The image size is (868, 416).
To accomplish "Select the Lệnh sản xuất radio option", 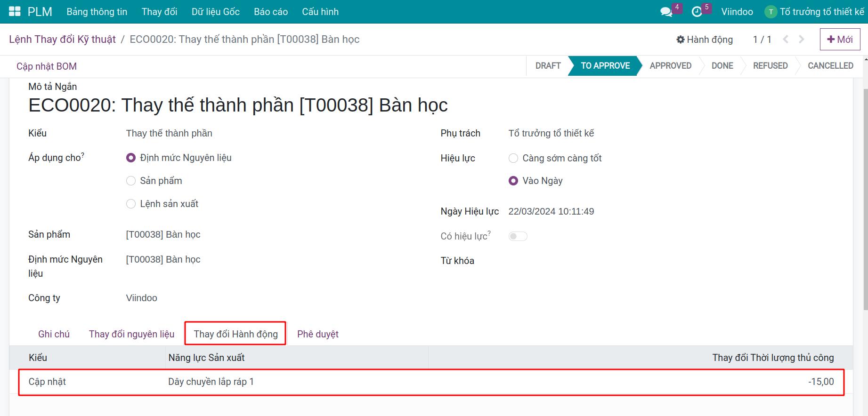I will [131, 204].
